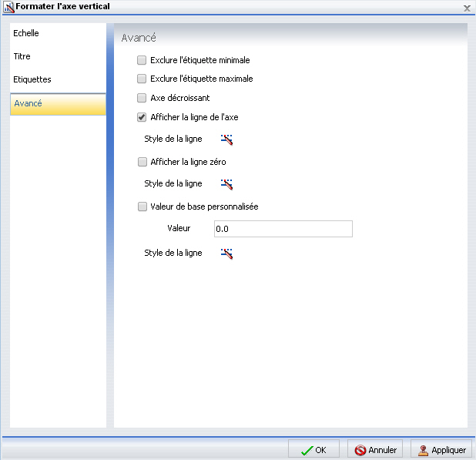Click the dialog title icon beside 'Formater l'axe vertical'
Image resolution: width=476 pixels, height=460 pixels.
pos(8,7)
